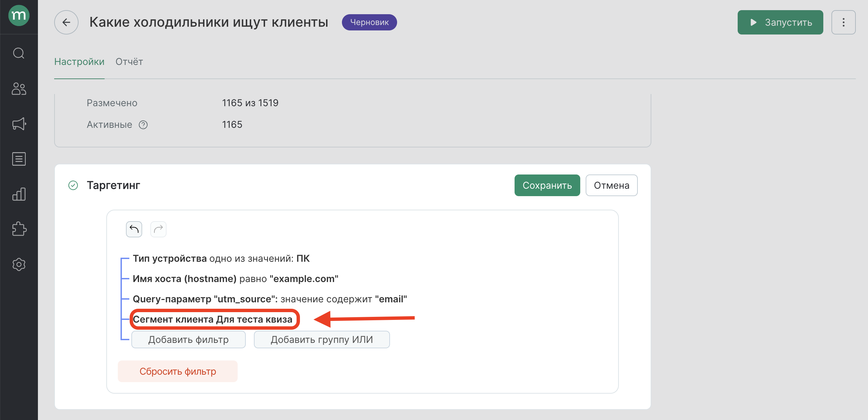The image size is (868, 420).
Task: Cancel targeting edits with Отмена
Action: coord(611,185)
